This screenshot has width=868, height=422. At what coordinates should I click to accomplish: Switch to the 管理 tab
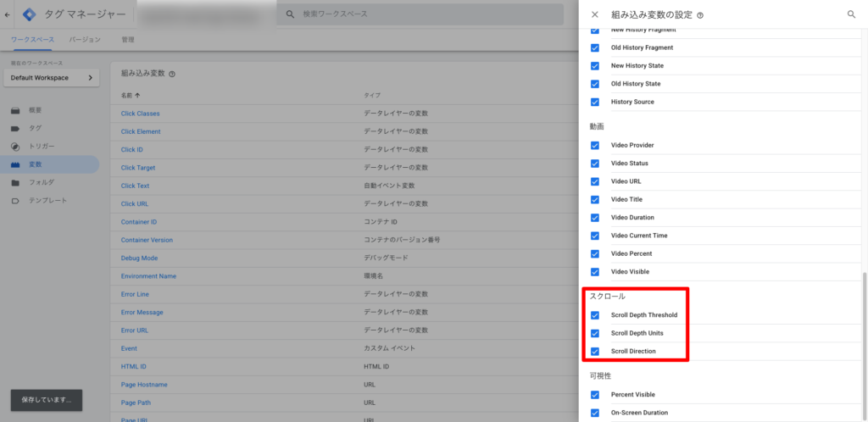click(127, 40)
